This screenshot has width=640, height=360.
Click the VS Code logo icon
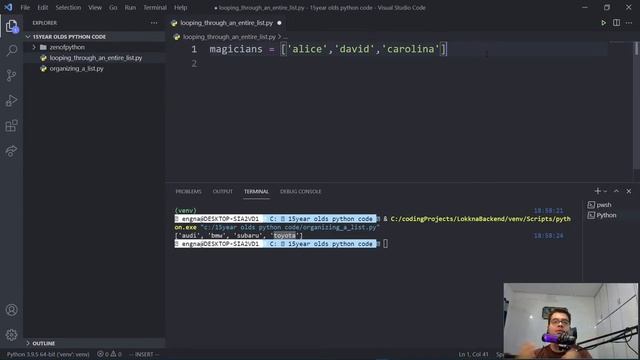click(x=8, y=7)
